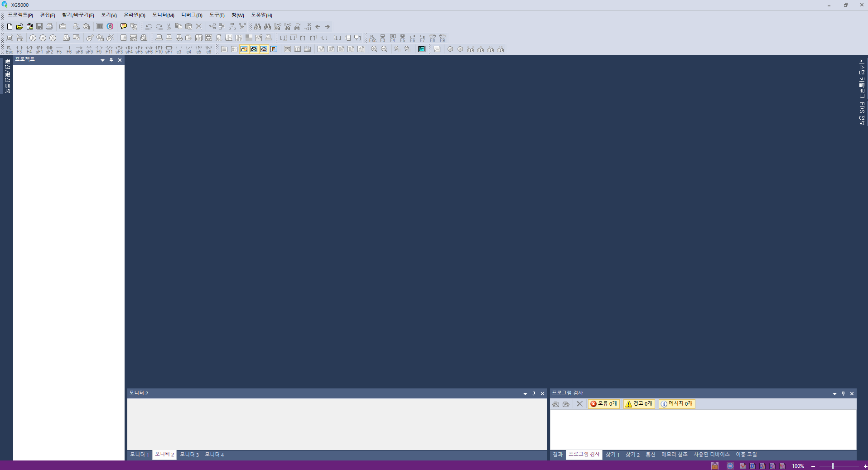Click the back arrow in toolbar
Image resolution: width=868 pixels, height=470 pixels.
pos(318,27)
